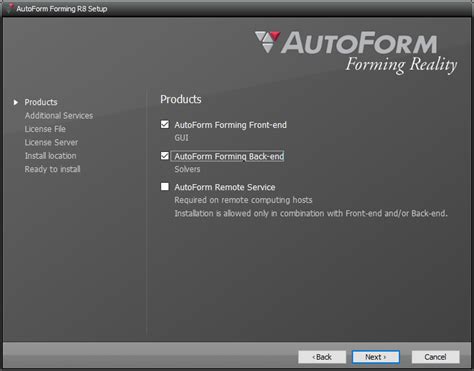Uncheck AutoForm Forming Front-end checkbox
This screenshot has height=371, width=474.
point(165,124)
